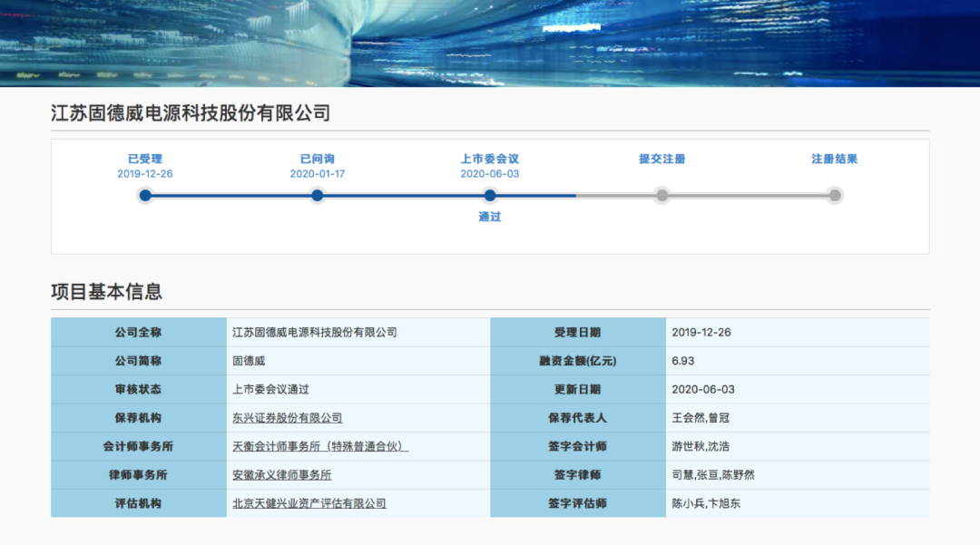Click the 上市委会议通过 status value

coord(270,390)
